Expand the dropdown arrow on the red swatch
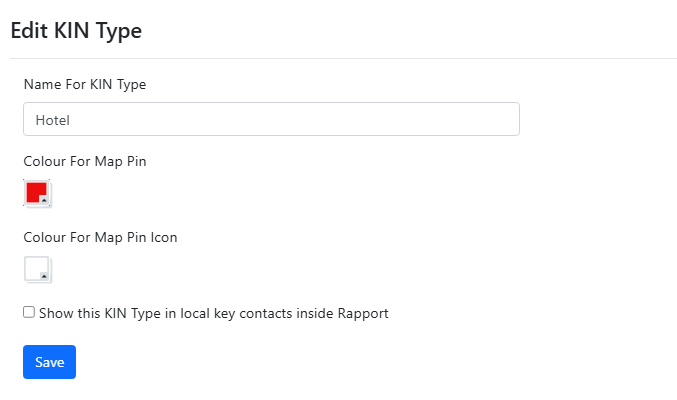The height and width of the screenshot is (400, 677). (44, 200)
